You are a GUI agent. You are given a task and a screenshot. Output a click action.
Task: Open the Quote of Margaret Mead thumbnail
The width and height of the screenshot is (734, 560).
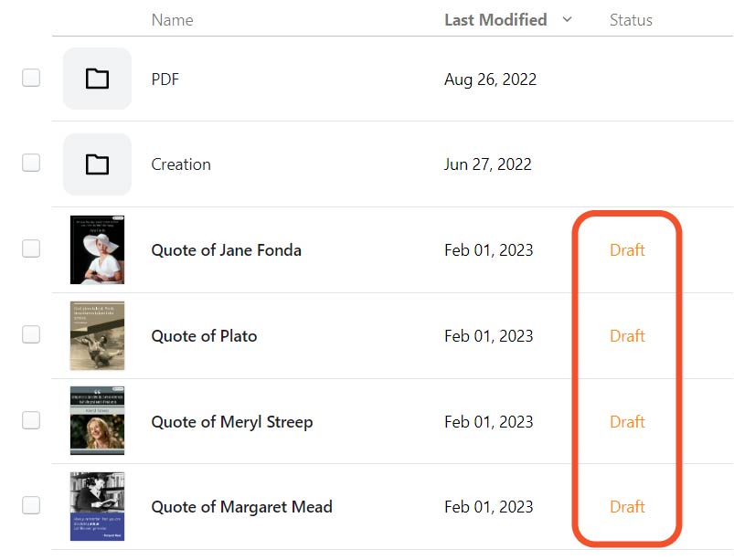pos(98,506)
